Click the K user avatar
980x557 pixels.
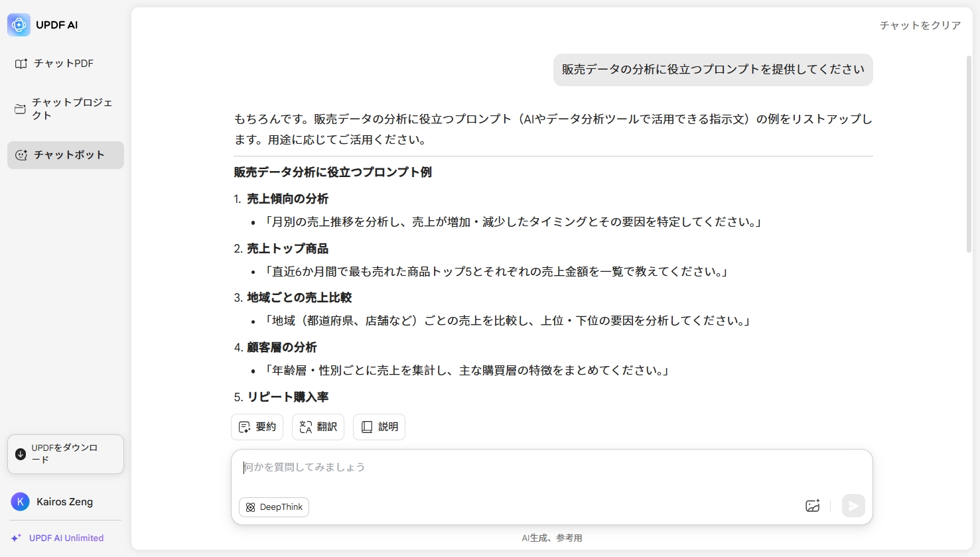point(20,502)
